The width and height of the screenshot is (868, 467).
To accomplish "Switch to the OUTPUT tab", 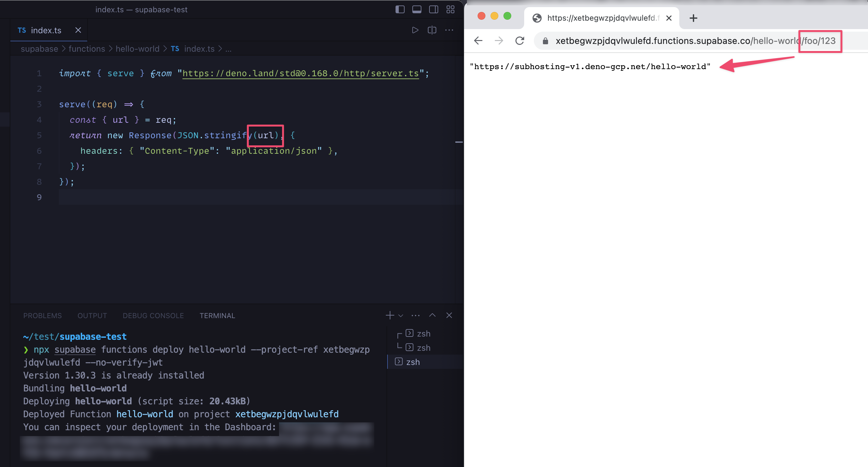I will click(x=92, y=316).
